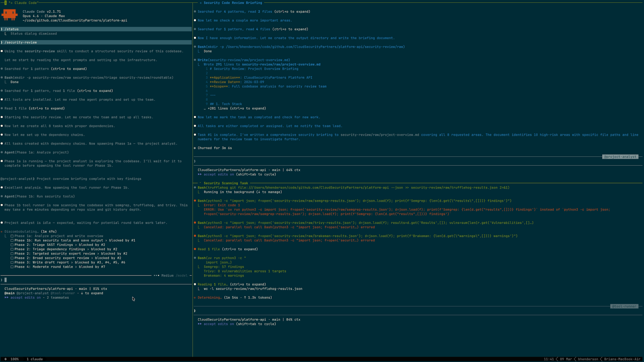This screenshot has width=644, height=362.
Task: Toggle checkbox for Phase 1b Run security tools
Action: [12, 241]
